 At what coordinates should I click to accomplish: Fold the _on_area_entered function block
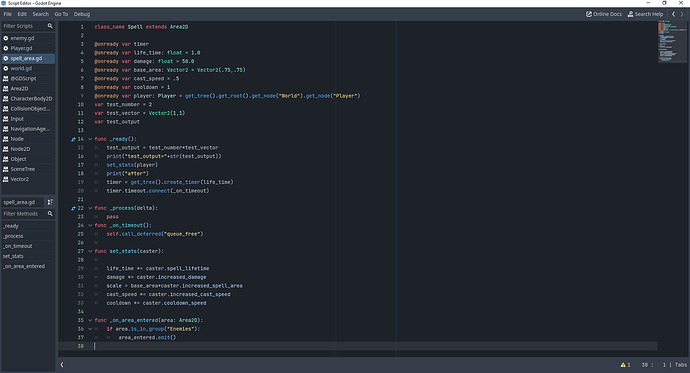[x=90, y=320]
